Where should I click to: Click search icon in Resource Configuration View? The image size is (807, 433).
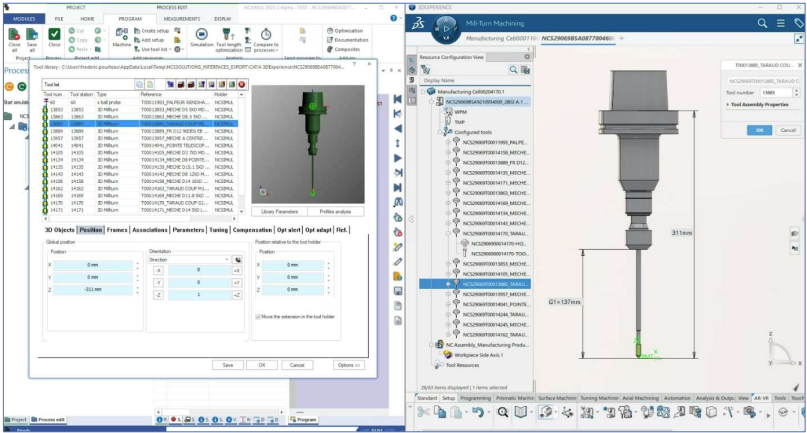[513, 70]
